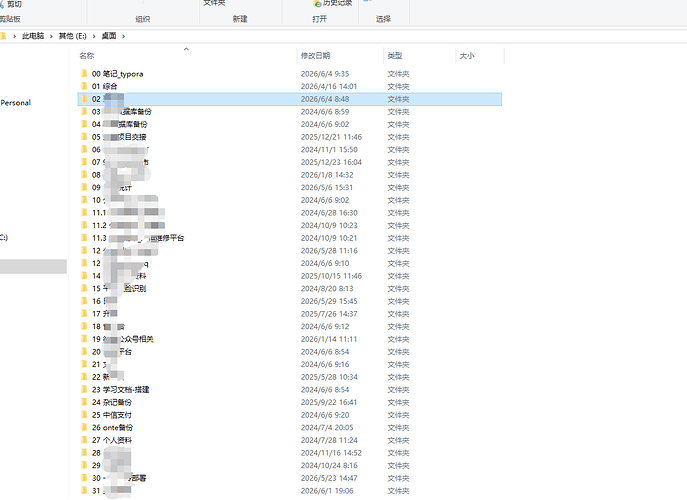The image size is (687, 500).
Task: Click the folder icon of the 31 row
Action: pyautogui.click(x=84, y=490)
